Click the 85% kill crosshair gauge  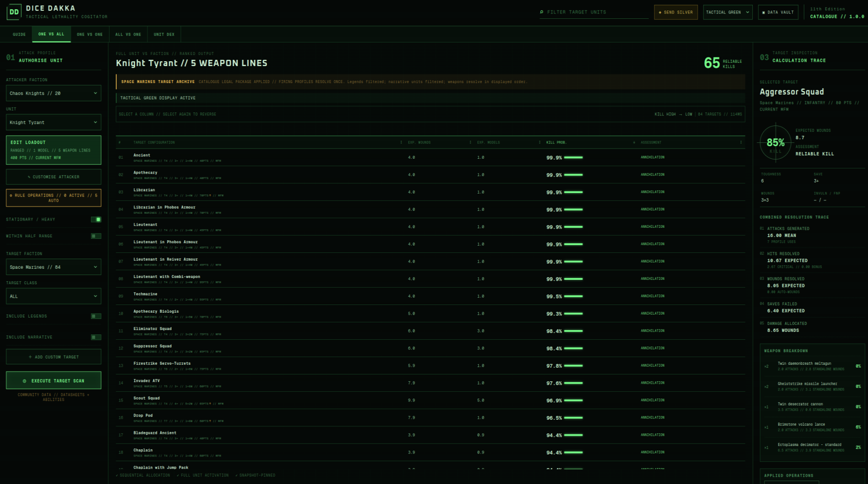click(775, 142)
